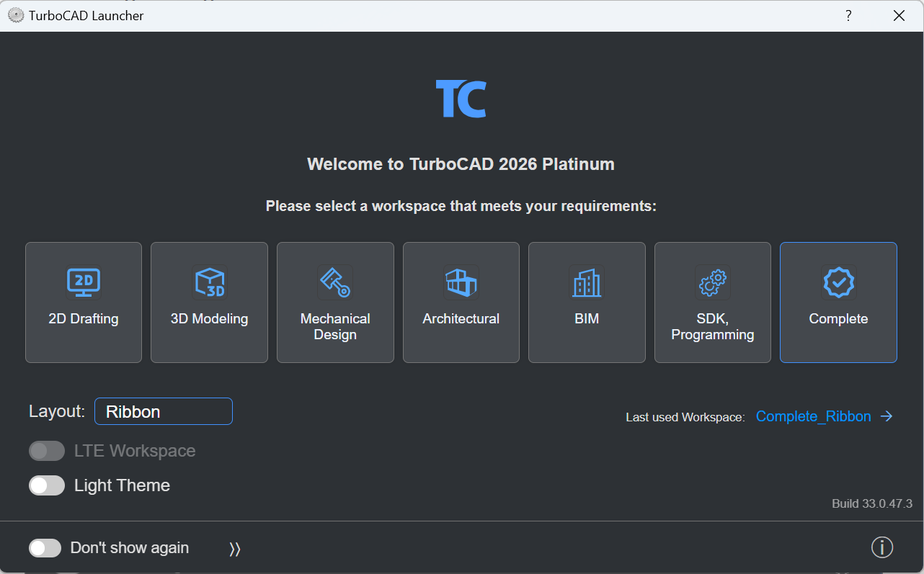Select the 2D Drafting workspace icon
Screen dimensions: 924x574
[x=84, y=282]
